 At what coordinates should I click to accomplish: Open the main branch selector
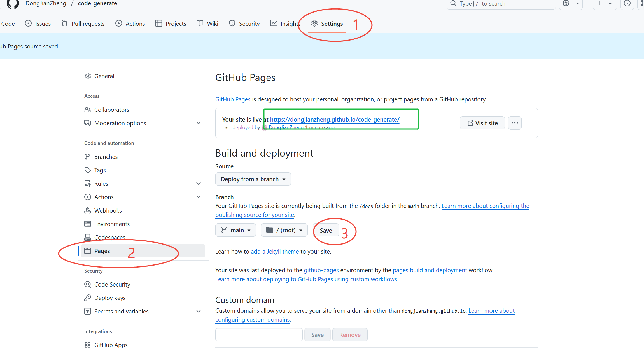pos(235,230)
